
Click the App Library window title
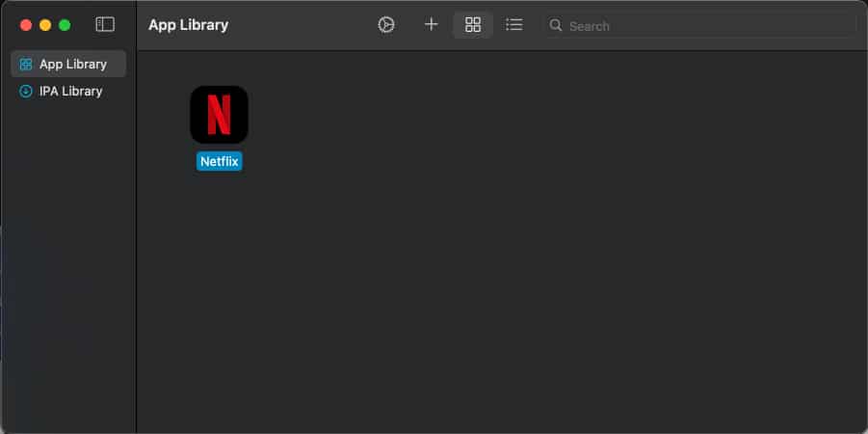tap(188, 25)
